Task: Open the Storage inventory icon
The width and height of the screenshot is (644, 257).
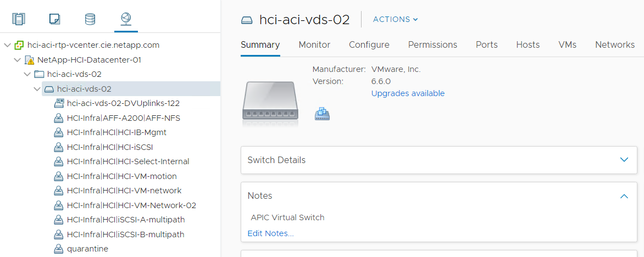Action: point(90,19)
